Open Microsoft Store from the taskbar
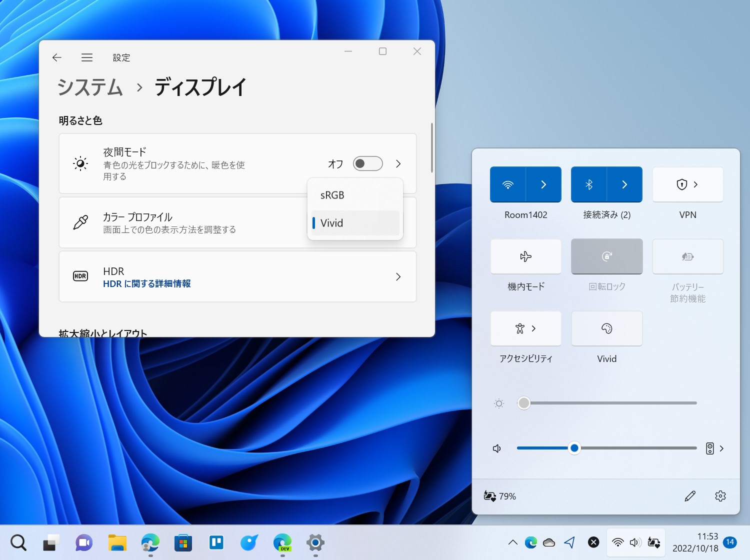Screen dimensions: 750x560 pyautogui.click(x=183, y=542)
